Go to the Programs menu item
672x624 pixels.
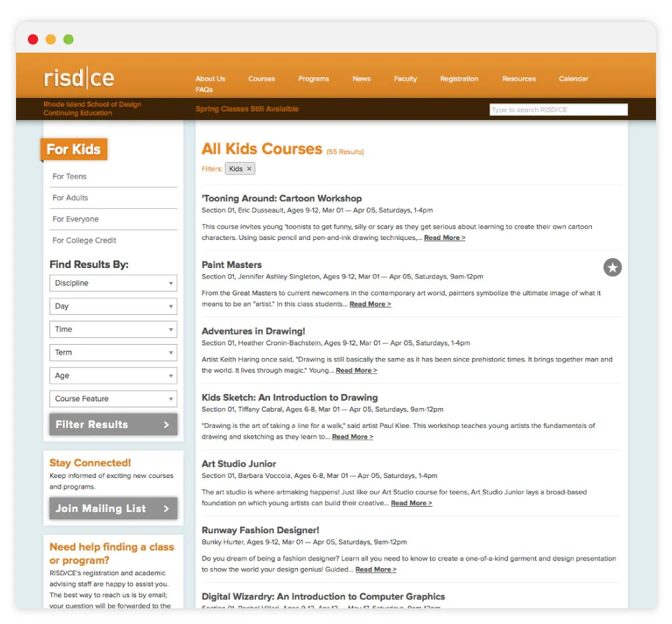pyautogui.click(x=314, y=79)
